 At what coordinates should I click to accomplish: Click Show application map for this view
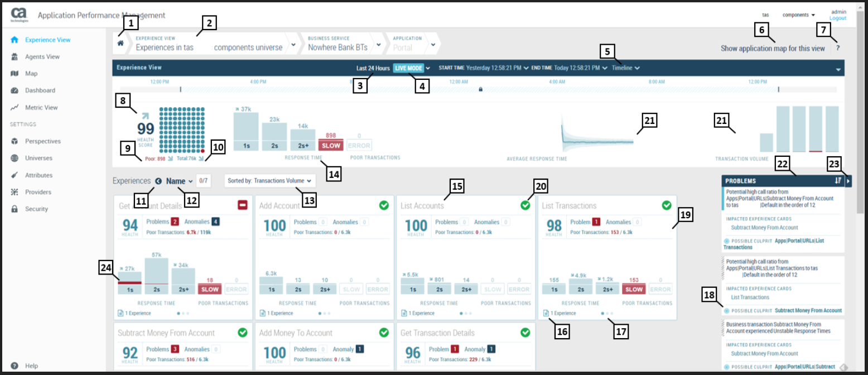(773, 49)
